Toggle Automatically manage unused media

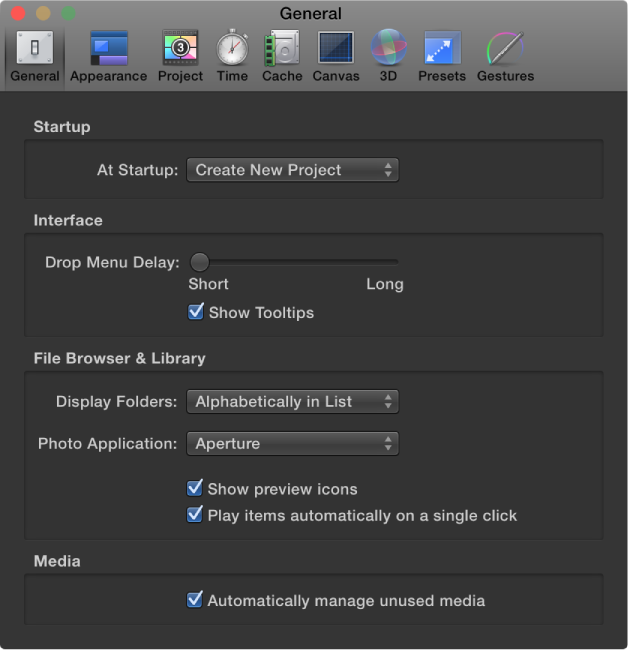pos(194,599)
